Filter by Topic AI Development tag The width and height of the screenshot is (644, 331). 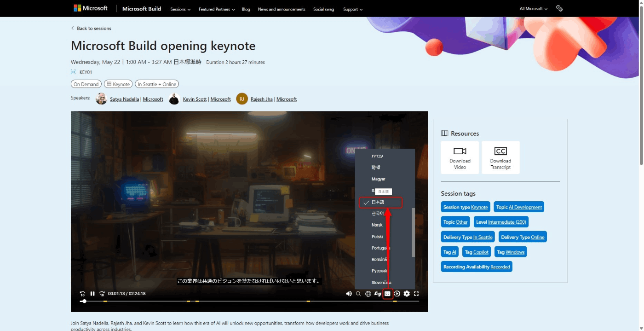point(519,207)
